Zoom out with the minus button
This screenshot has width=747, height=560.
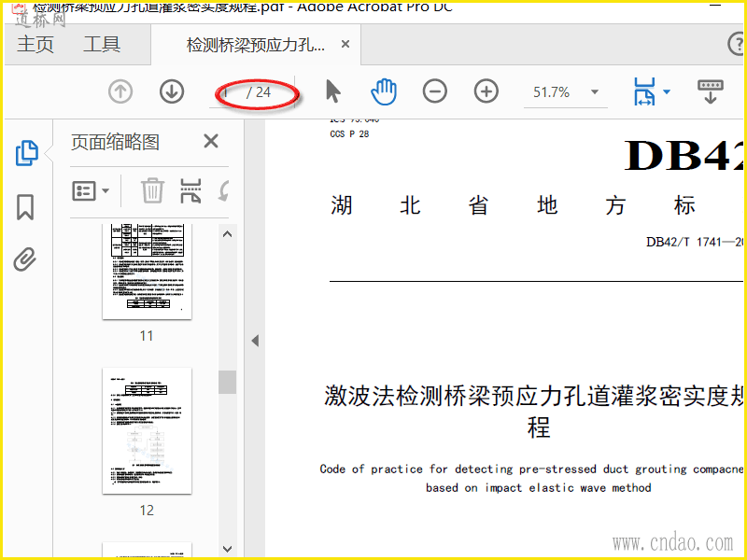434,91
